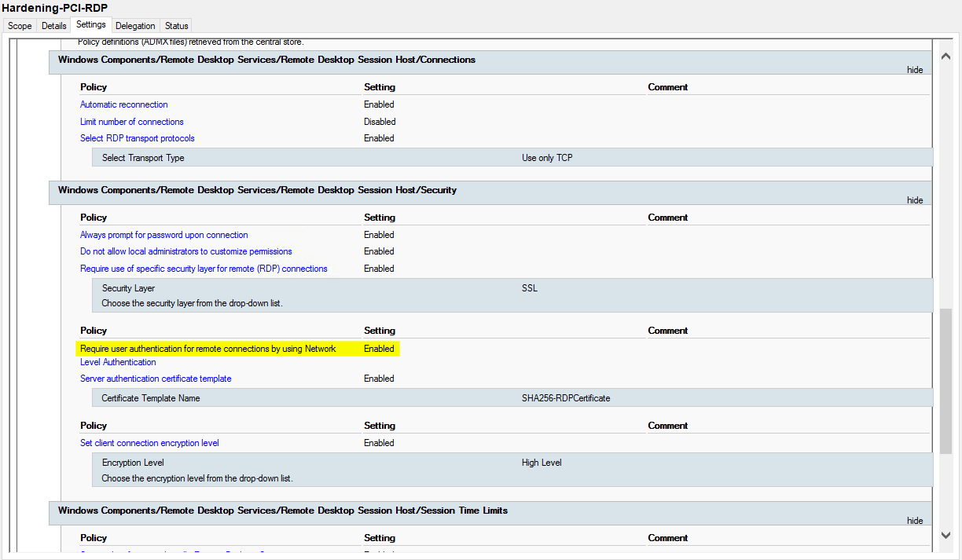This screenshot has height=560, width=962.
Task: Open Require use of specific security layer policy
Action: [204, 269]
